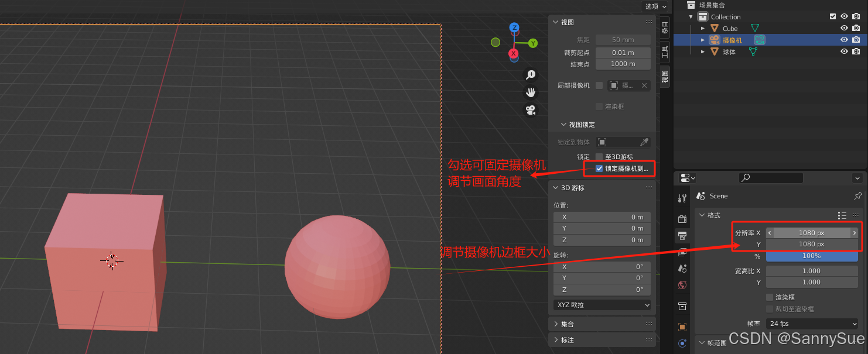Viewport: 868px width, 354px height.
Task: Decrease 分辨率 X with left arrow
Action: pos(770,233)
